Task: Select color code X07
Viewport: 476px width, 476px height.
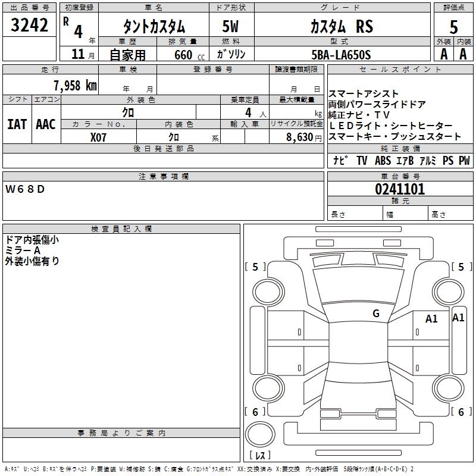Action: click(x=99, y=137)
